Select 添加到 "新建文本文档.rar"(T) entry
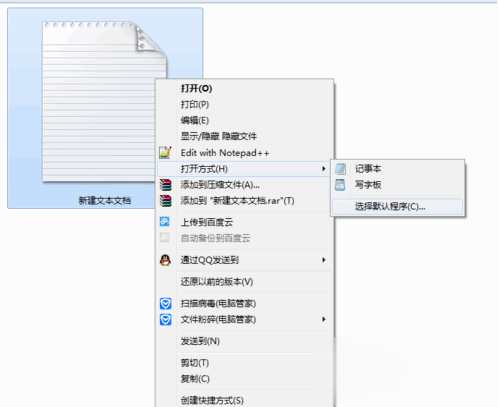Image resolution: width=499 pixels, height=407 pixels. (x=244, y=201)
